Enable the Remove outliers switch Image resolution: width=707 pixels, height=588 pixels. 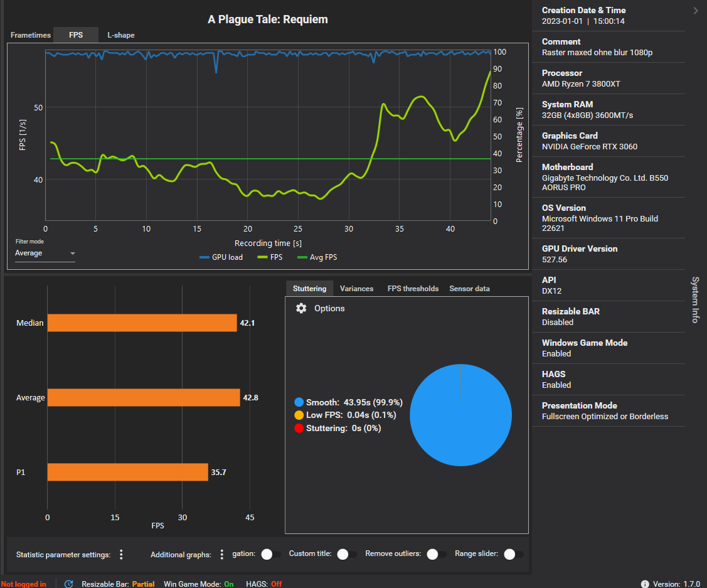[x=437, y=554]
